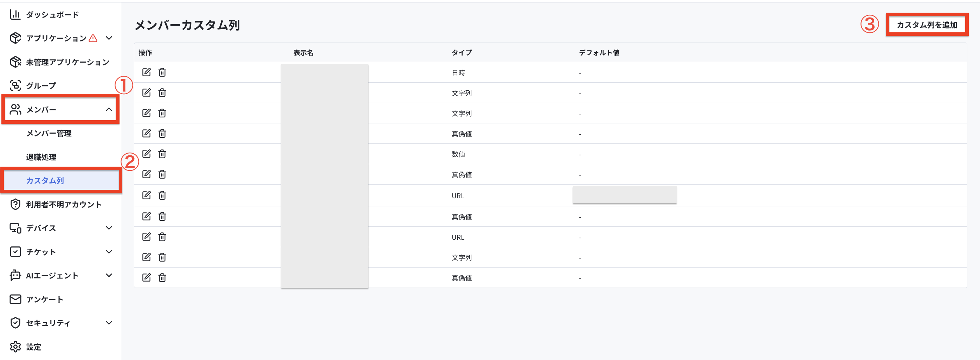The image size is (980, 360).
Task: Click the warning triangle beside アプリケーション
Action: coord(93,38)
